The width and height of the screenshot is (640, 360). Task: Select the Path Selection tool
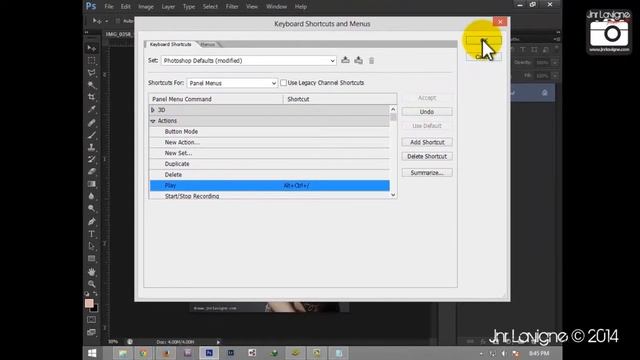click(92, 247)
